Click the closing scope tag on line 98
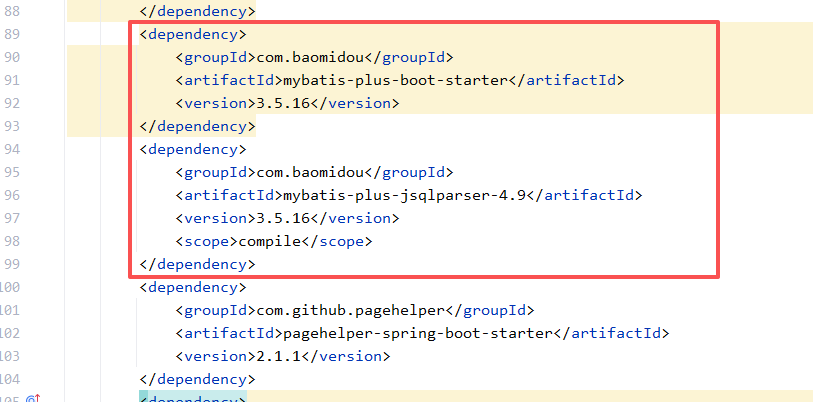The image size is (813, 402). (x=337, y=242)
